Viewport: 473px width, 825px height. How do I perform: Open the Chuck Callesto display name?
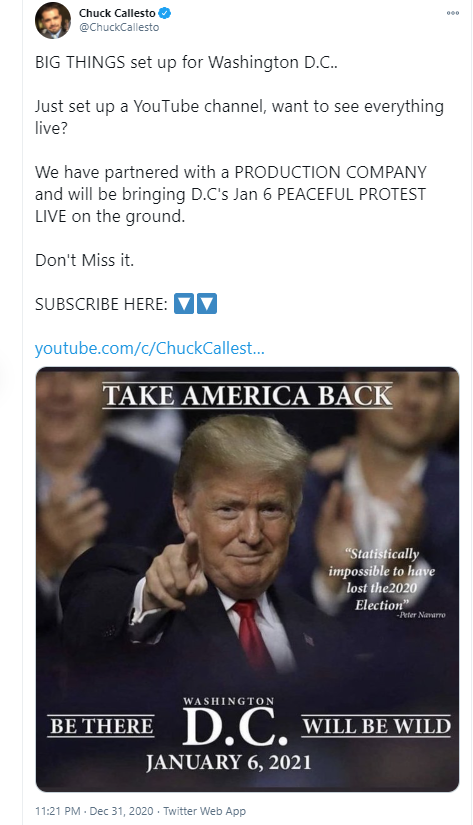pos(117,13)
